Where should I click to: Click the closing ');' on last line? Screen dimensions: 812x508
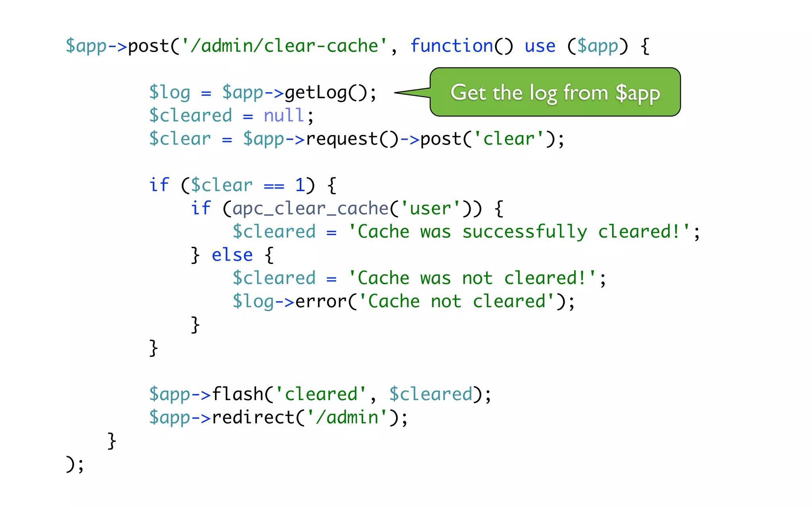(75, 464)
